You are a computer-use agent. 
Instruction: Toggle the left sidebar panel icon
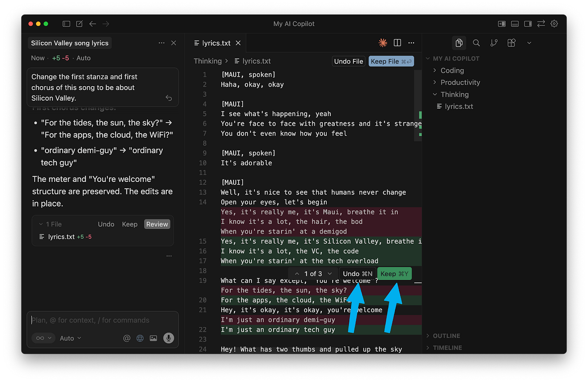tap(66, 24)
